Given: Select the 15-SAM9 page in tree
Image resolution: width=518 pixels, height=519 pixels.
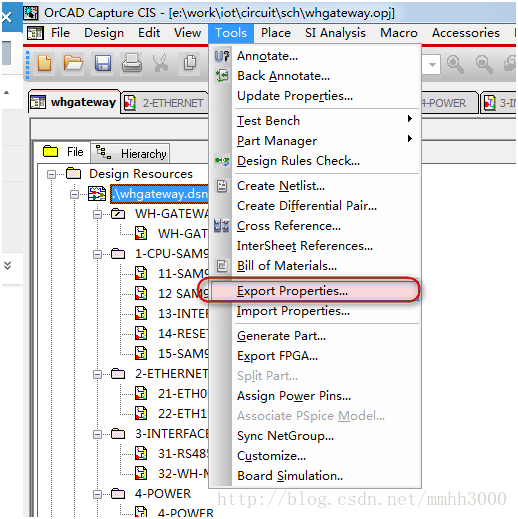Looking at the screenshot, I should [183, 354].
